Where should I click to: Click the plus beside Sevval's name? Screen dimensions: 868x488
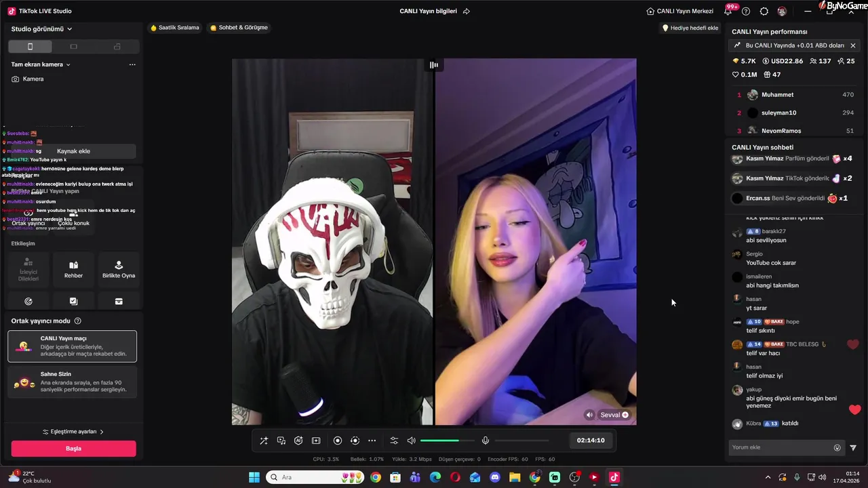point(625,415)
